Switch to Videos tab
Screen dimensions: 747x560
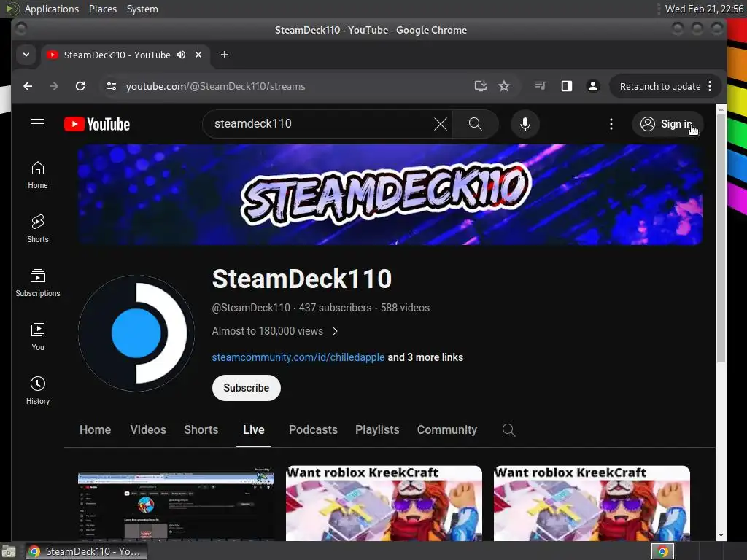[148, 430]
